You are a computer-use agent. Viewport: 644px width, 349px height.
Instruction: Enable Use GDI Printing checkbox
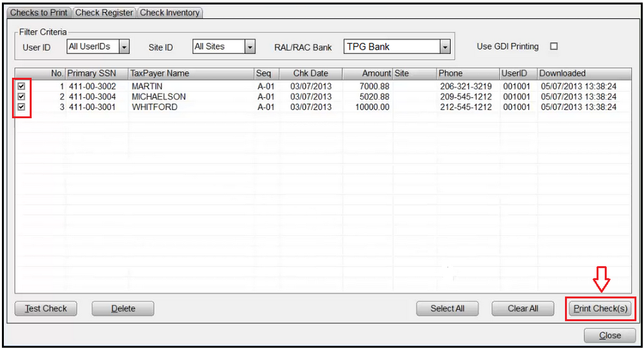click(x=553, y=46)
